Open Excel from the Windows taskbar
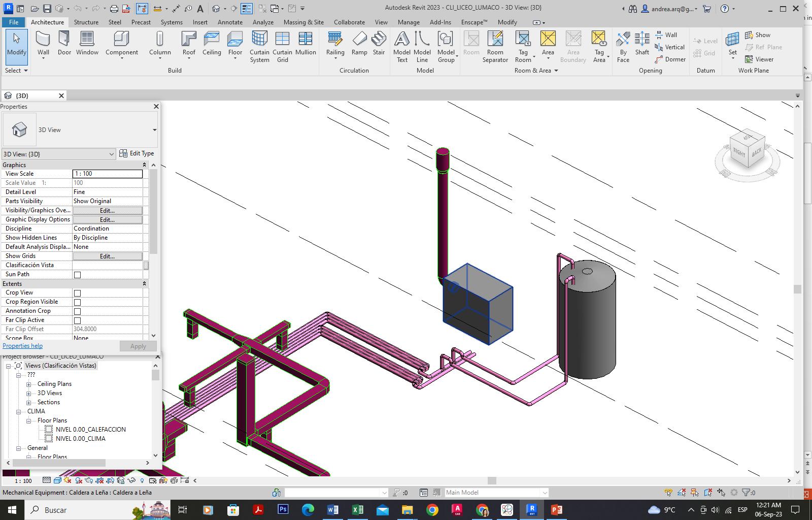 357,510
